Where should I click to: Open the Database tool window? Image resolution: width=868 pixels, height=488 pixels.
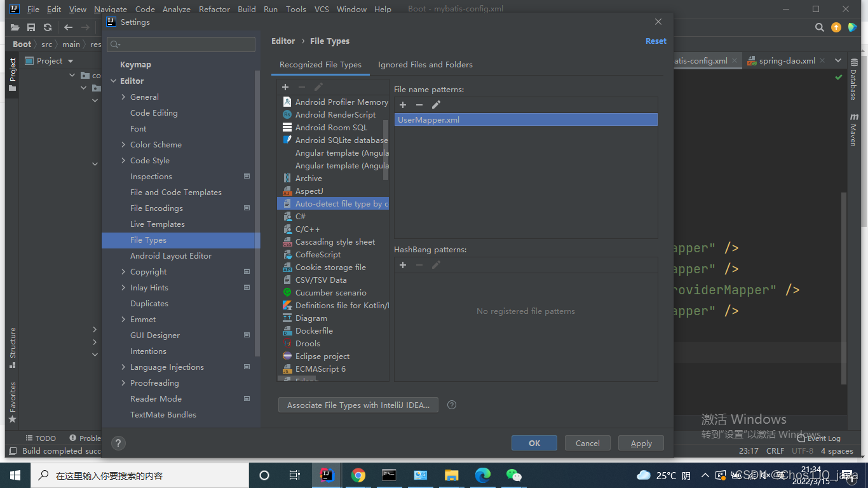click(854, 79)
